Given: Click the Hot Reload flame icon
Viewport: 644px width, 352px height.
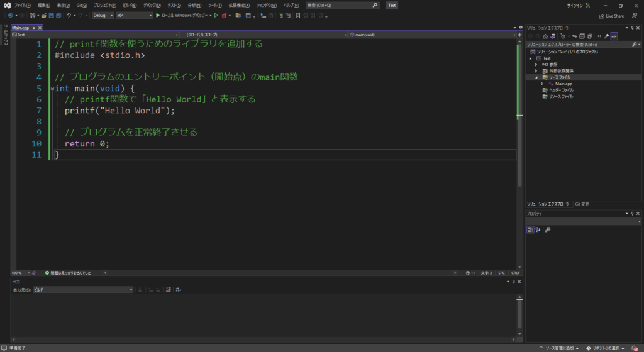Looking at the screenshot, I should pos(224,15).
